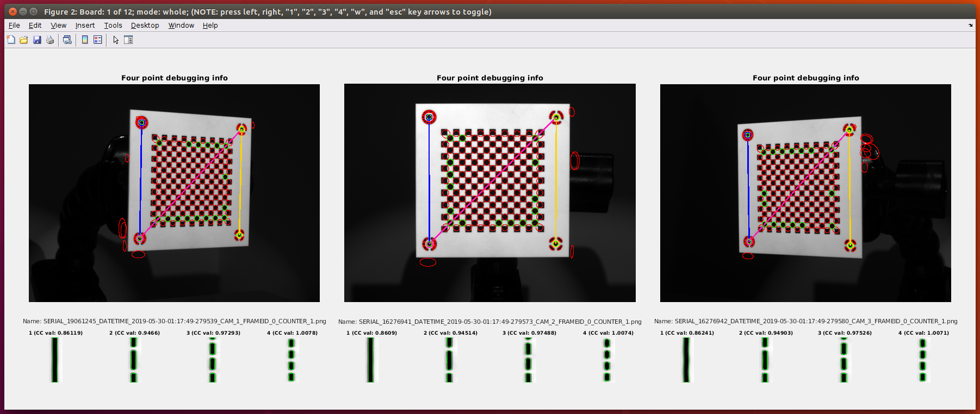
Task: Open the Desktop menu
Action: pos(145,25)
